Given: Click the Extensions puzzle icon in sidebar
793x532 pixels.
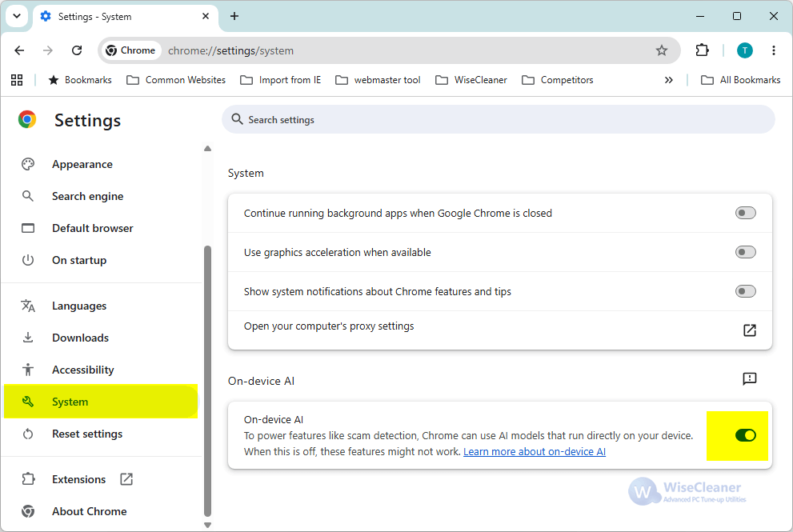Looking at the screenshot, I should 28,479.
